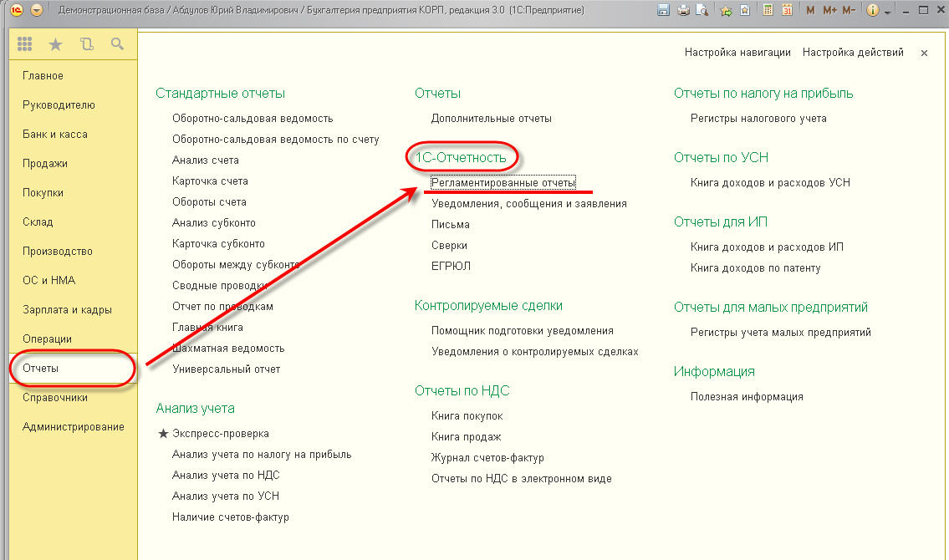Image resolution: width=949 pixels, height=560 pixels.
Task: Open Помощник подготовки уведомления
Action: (523, 332)
